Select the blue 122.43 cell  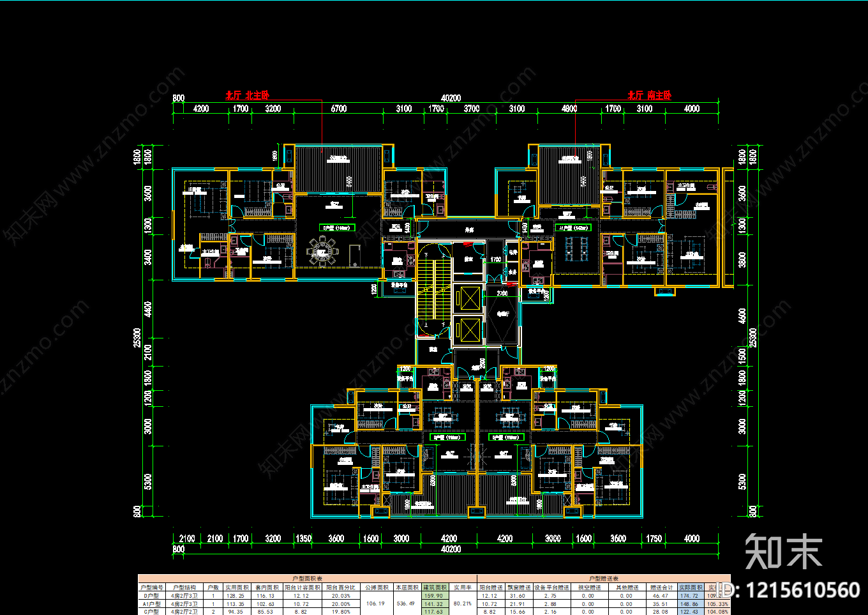[691, 611]
